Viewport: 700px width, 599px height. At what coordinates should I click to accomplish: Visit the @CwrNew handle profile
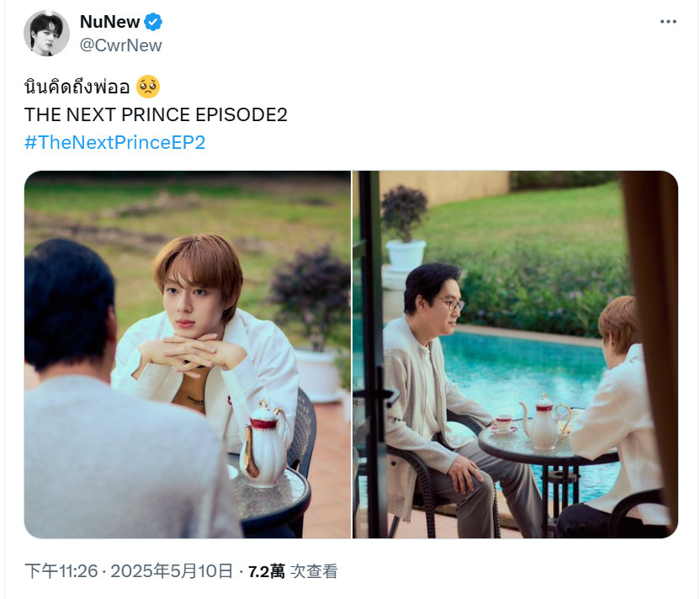click(120, 45)
